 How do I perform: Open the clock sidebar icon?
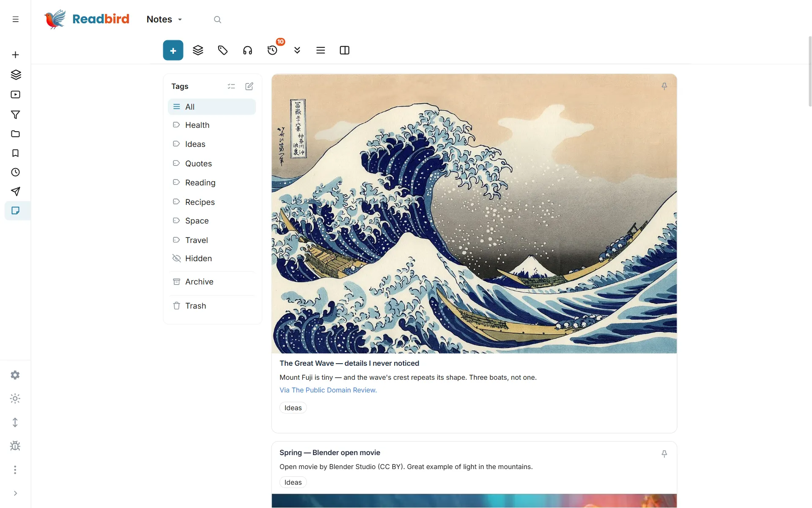coord(16,172)
